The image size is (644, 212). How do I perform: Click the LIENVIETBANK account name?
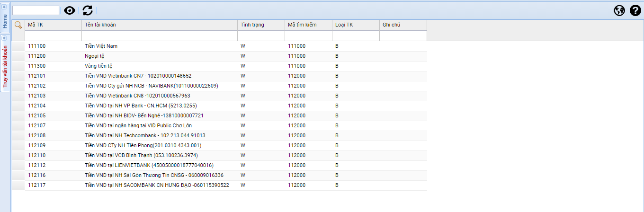[149, 165]
